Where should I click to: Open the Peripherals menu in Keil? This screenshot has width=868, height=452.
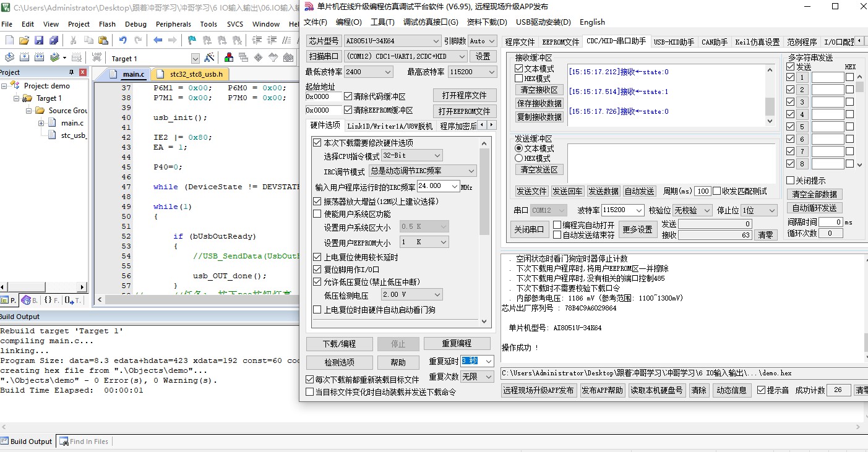click(173, 24)
